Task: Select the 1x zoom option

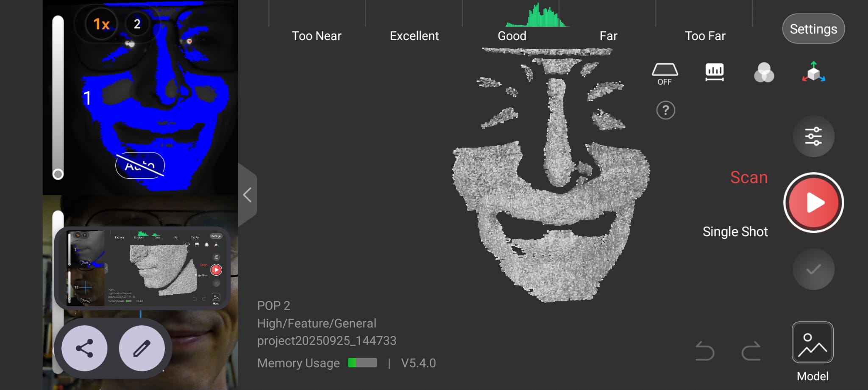Action: (x=101, y=24)
